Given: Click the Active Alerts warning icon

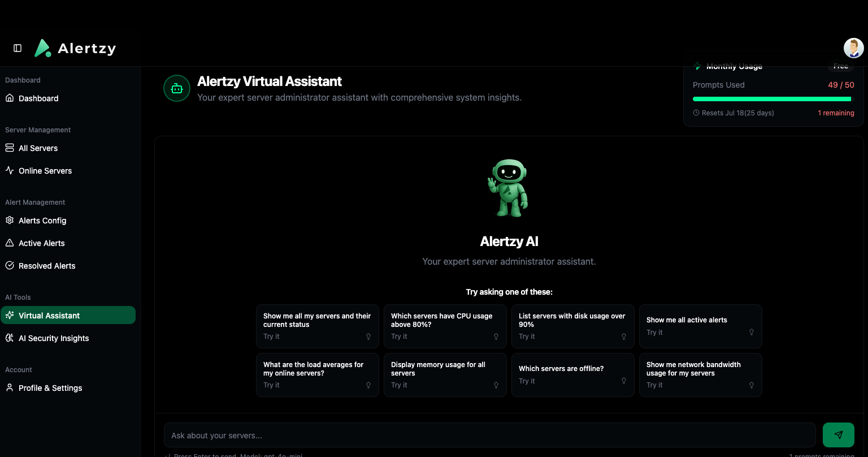Looking at the screenshot, I should 10,243.
